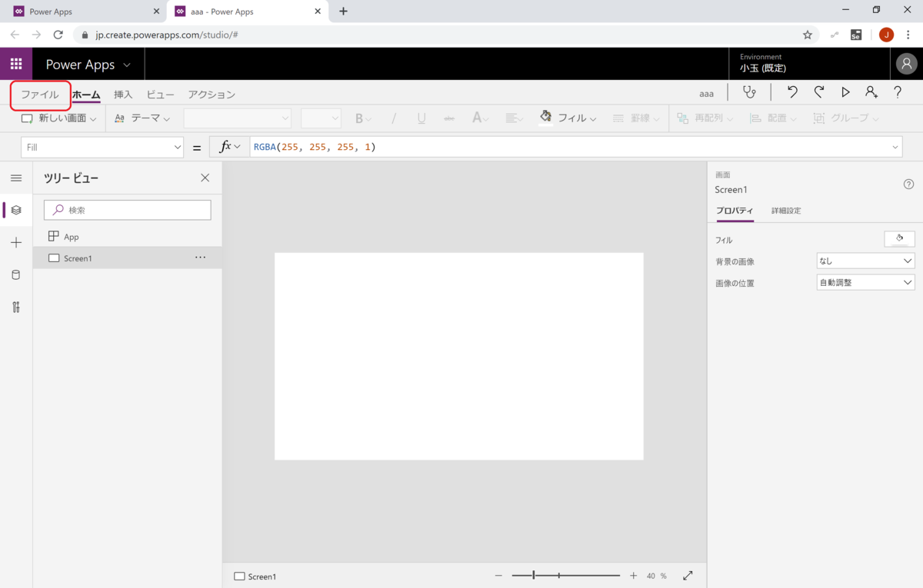This screenshot has height=588, width=923.
Task: Open the Power Apps waffle app launcher
Action: coord(16,65)
